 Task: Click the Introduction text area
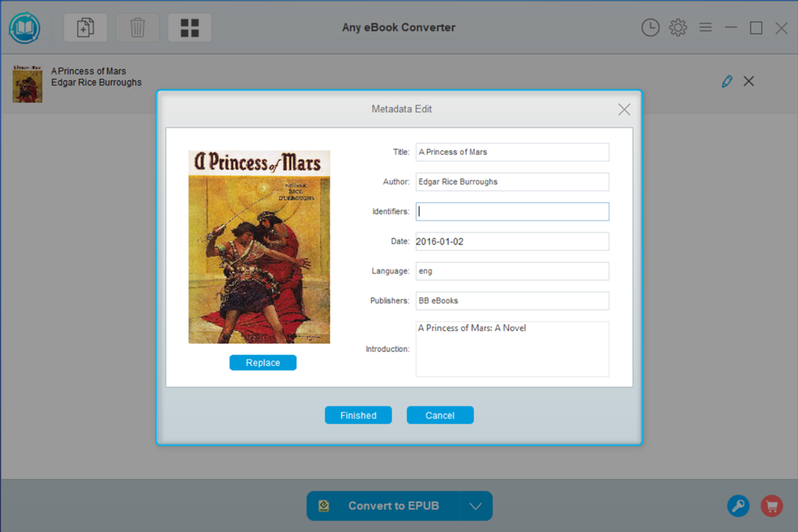(512, 349)
